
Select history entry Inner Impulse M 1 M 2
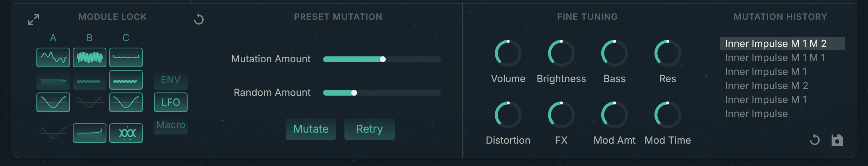(x=776, y=44)
